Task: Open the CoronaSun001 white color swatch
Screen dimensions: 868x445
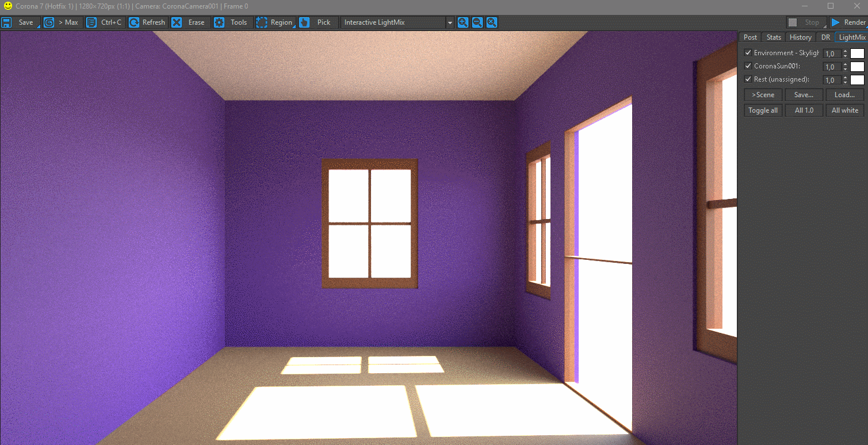Action: [x=857, y=67]
